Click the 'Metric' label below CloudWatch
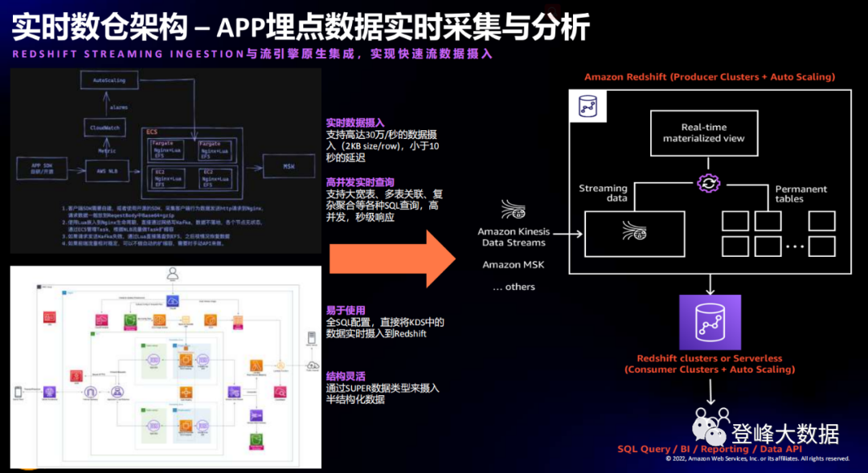The width and height of the screenshot is (868, 473). [107, 150]
